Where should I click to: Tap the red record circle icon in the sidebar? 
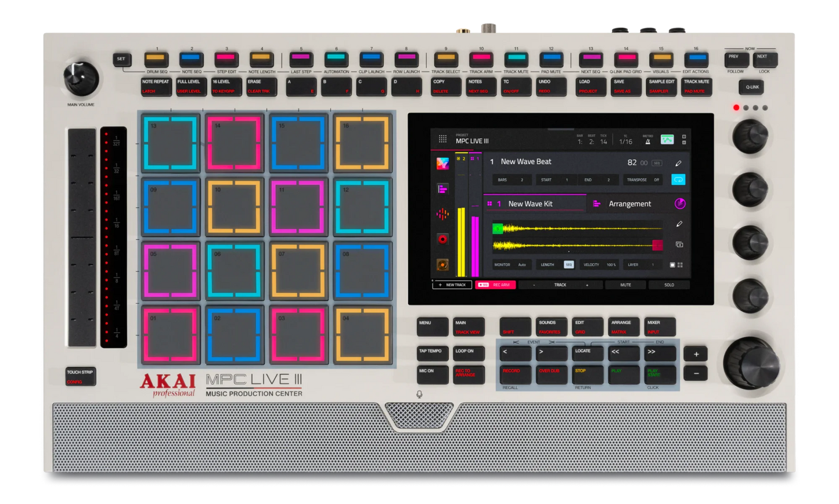pyautogui.click(x=442, y=239)
